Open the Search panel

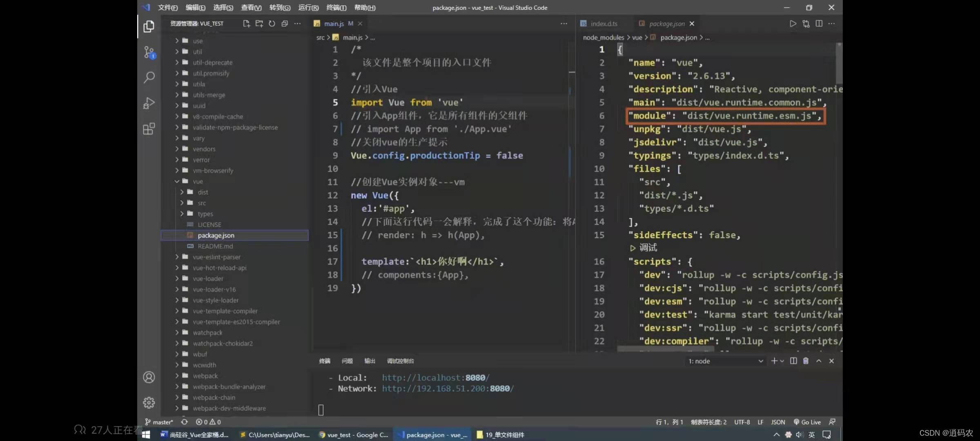pos(149,78)
